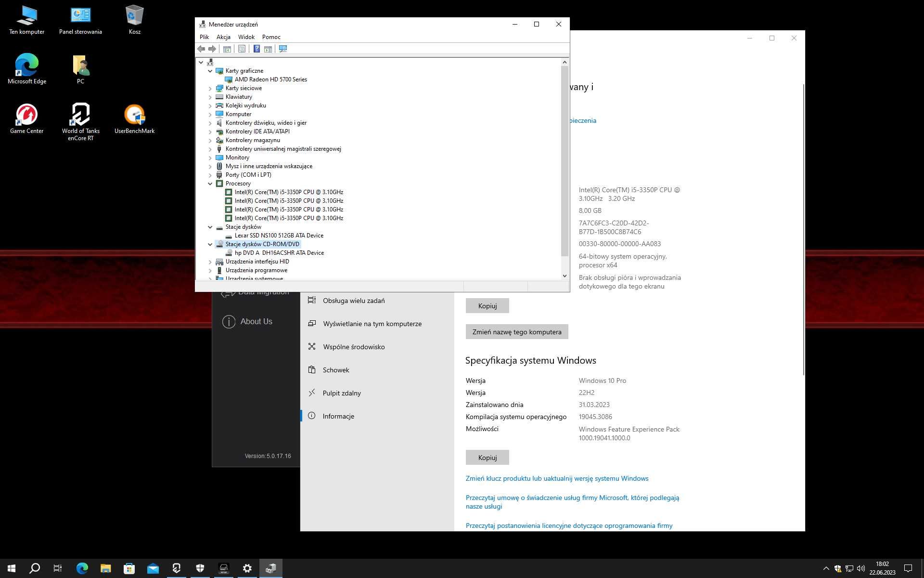This screenshot has height=578, width=924.
Task: Click Device Manager scrollbar up arrow
Action: 565,62
